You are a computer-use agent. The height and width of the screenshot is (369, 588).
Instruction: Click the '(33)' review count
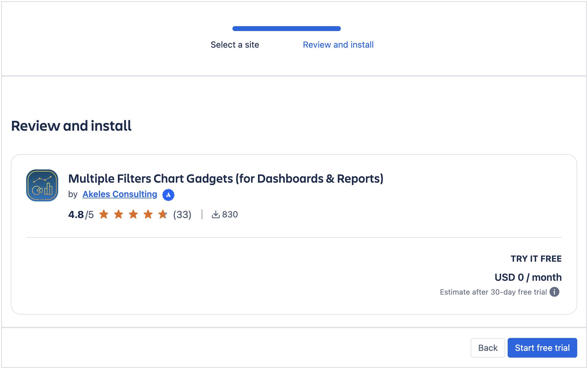(182, 215)
